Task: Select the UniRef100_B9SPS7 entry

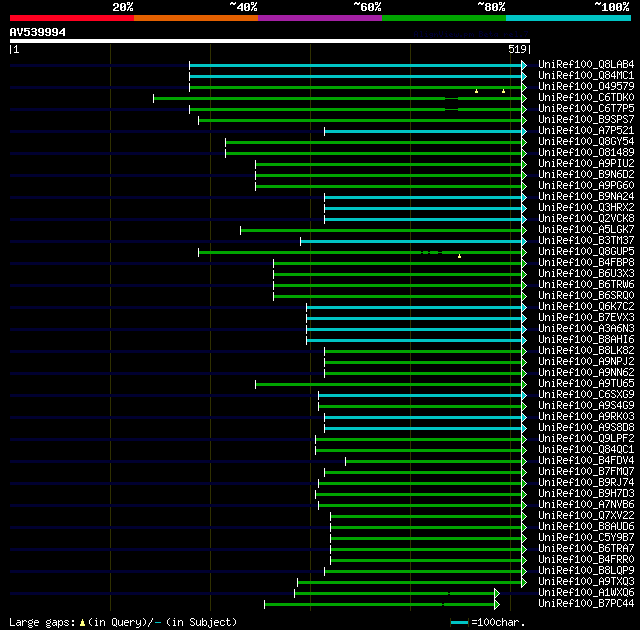Action: coord(586,120)
